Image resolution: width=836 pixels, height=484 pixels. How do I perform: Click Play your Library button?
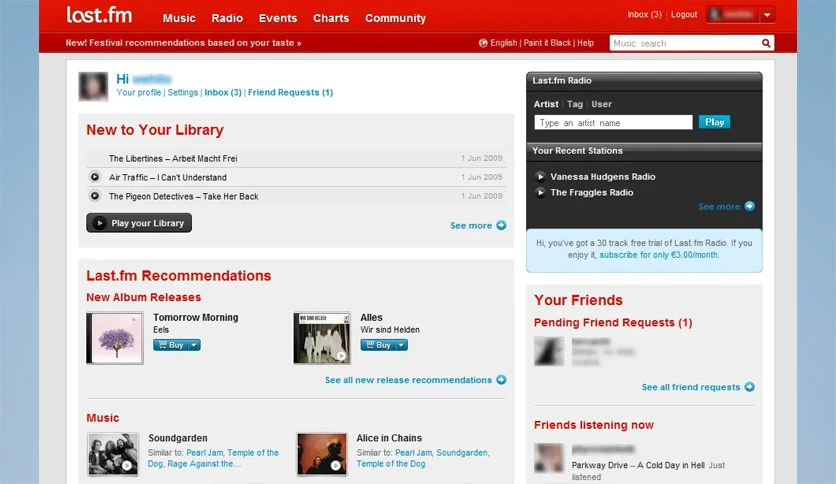pos(139,223)
